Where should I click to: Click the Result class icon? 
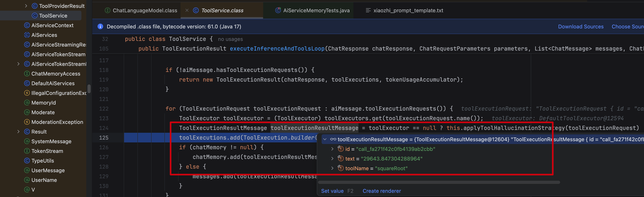click(x=27, y=132)
